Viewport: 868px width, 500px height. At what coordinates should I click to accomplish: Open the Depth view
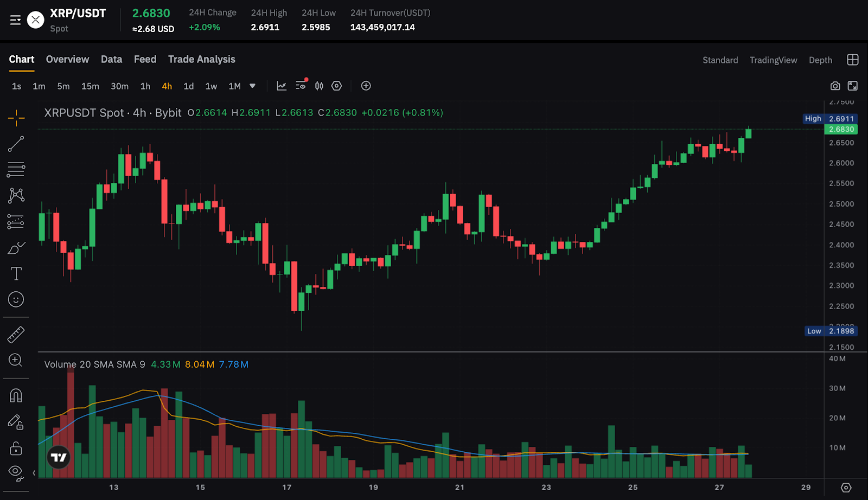coord(820,60)
